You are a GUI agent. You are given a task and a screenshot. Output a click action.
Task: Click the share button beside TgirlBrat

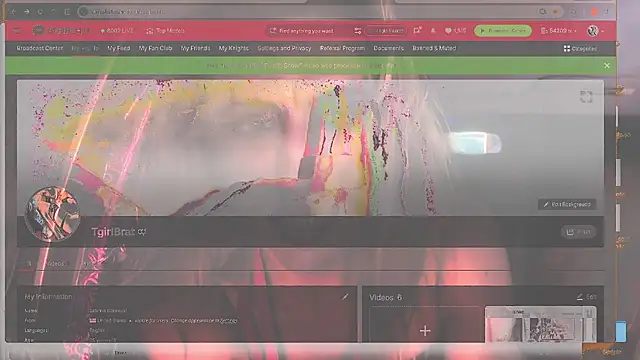(x=578, y=232)
